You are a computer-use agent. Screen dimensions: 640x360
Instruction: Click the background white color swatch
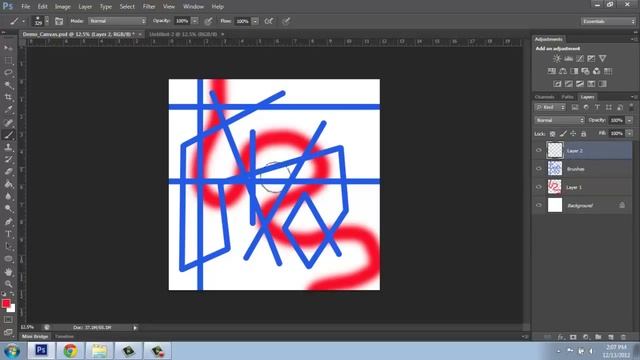pyautogui.click(x=12, y=309)
